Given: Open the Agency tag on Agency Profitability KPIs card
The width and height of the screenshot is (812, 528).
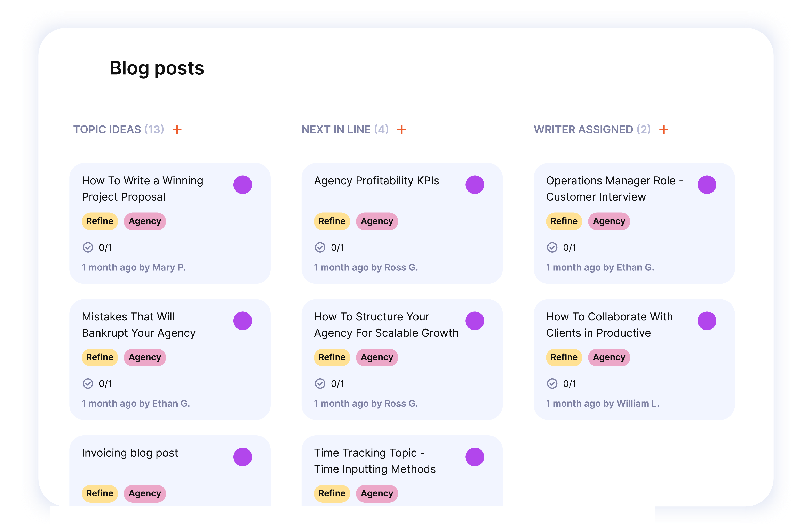Looking at the screenshot, I should [x=377, y=221].
